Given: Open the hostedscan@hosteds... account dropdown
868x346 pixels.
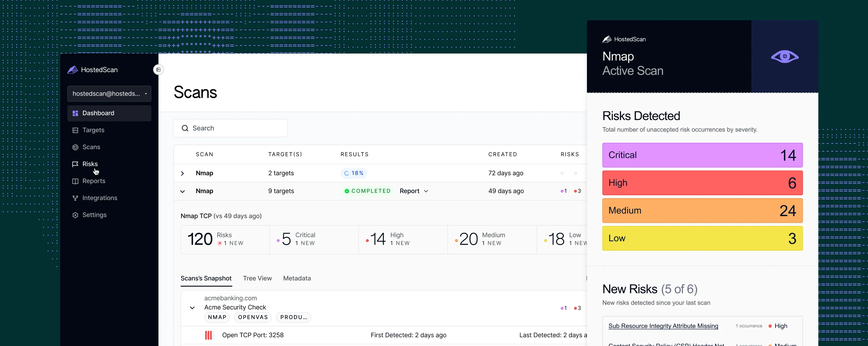Looking at the screenshot, I should (x=109, y=94).
